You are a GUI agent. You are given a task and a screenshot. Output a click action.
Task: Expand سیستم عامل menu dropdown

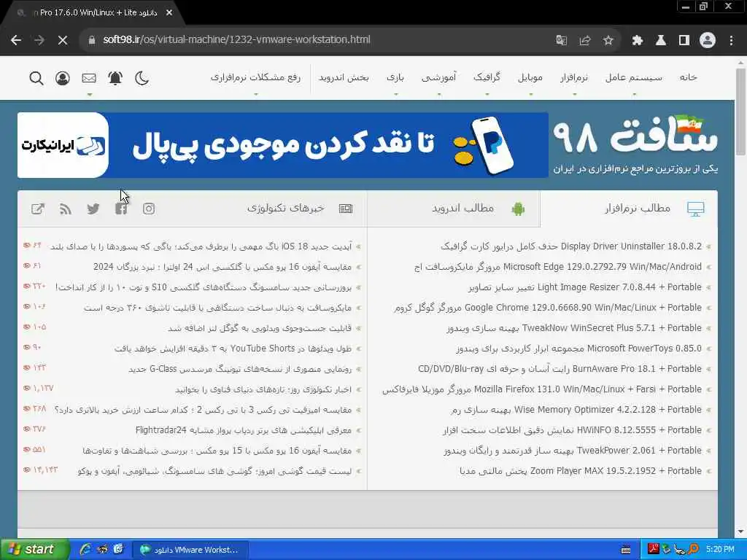point(634,77)
